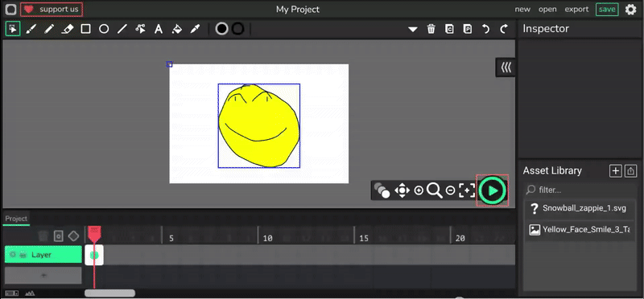Viewport: 644px width, 299px height.
Task: Add a new layer with plus row
Action: click(43, 275)
